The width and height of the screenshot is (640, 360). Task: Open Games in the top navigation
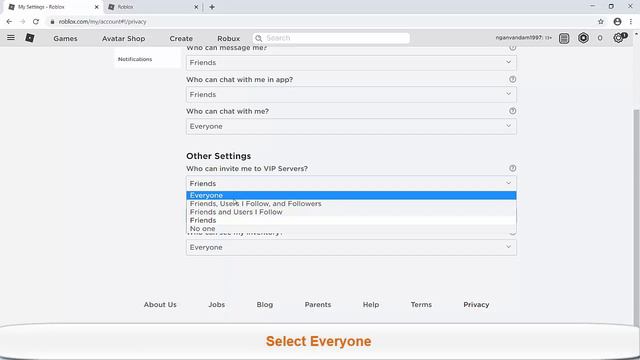[65, 38]
